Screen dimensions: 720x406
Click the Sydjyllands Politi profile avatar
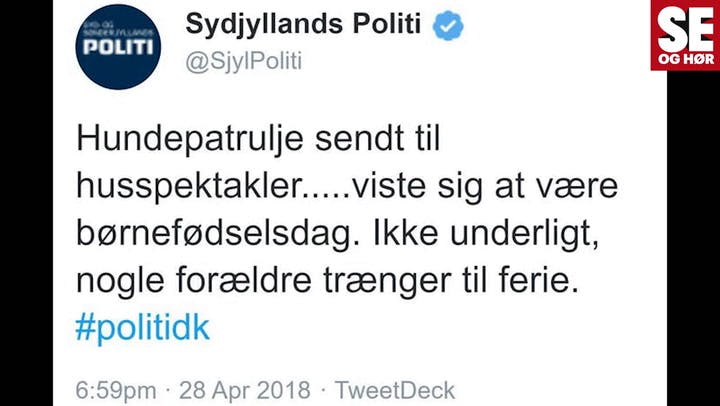coord(119,46)
